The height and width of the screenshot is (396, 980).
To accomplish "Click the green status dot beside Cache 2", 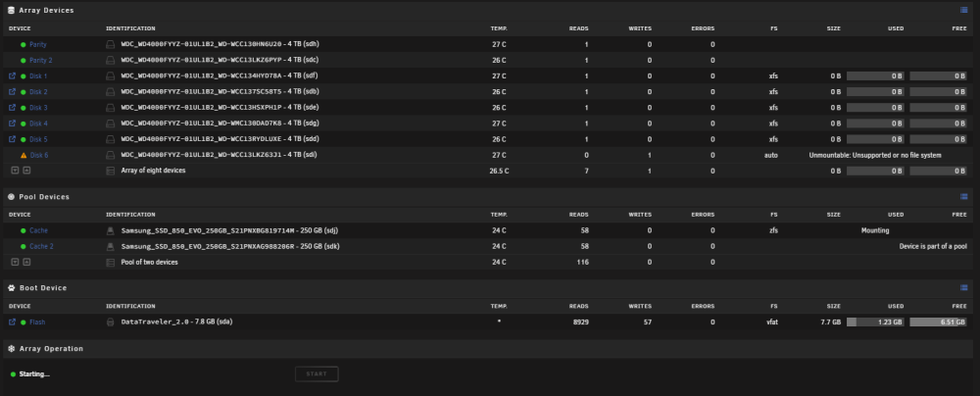I will point(24,246).
